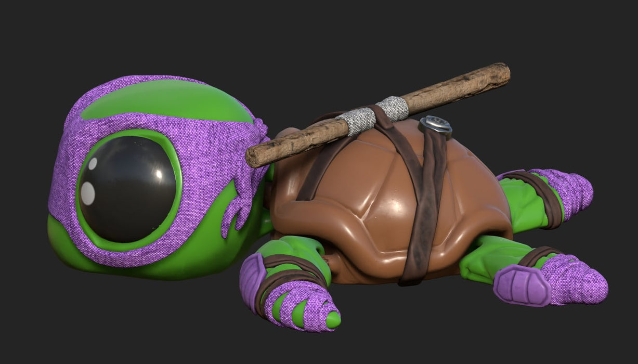Click the purple knee pad on front-left leg

(251, 281)
